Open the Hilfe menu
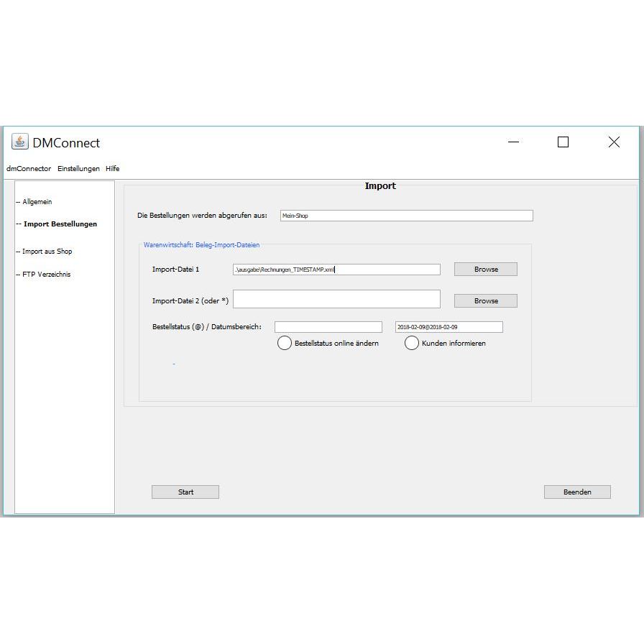Viewport: 644px width, 644px height. 113,169
